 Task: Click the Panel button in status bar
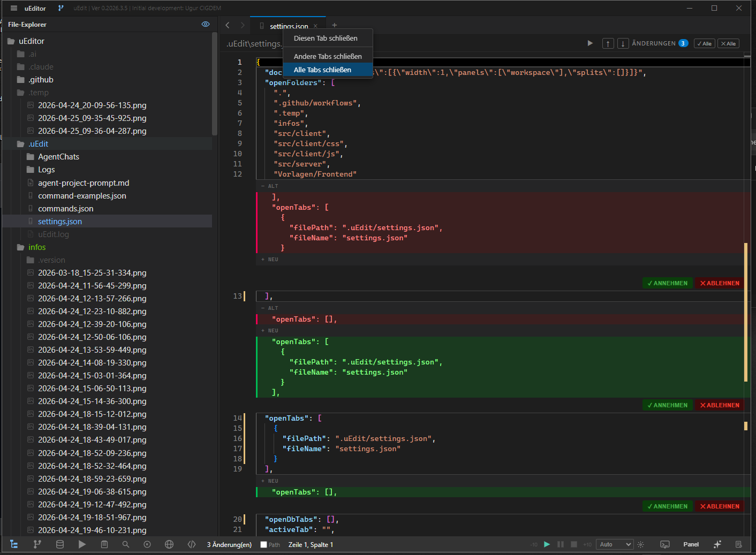coord(691,544)
